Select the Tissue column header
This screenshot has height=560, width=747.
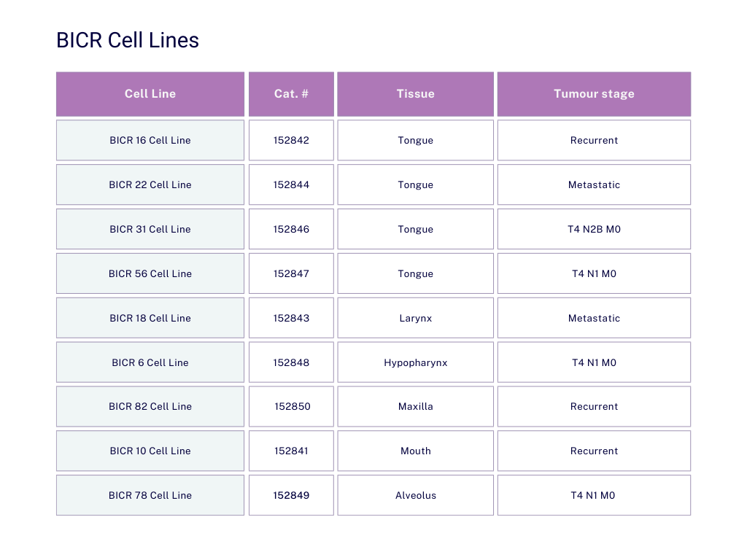[415, 94]
